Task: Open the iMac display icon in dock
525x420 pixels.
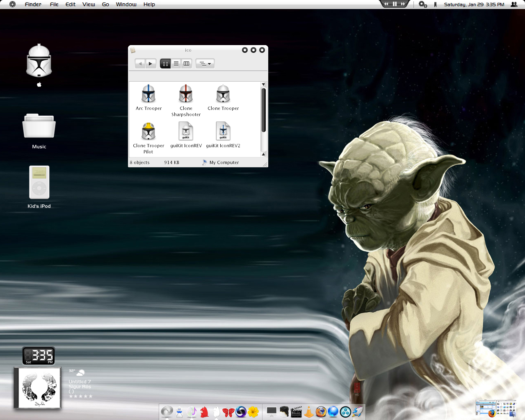Action: [x=272, y=411]
